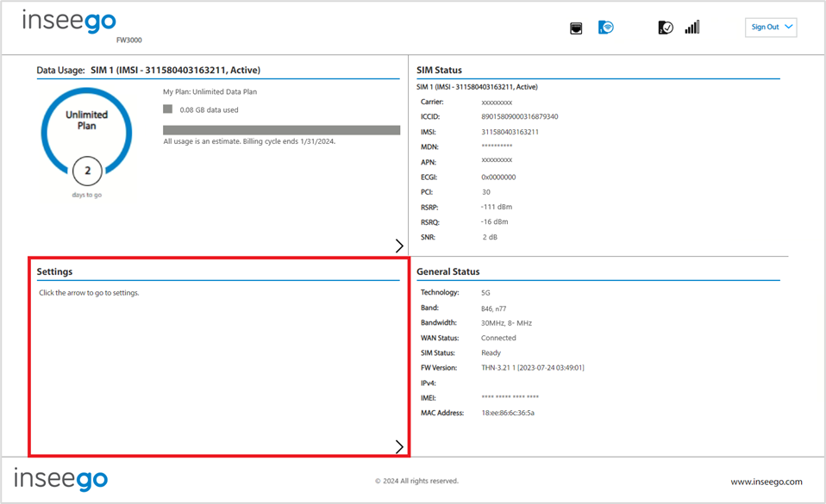
Task: Select the Settings panel heading
Action: coord(54,271)
